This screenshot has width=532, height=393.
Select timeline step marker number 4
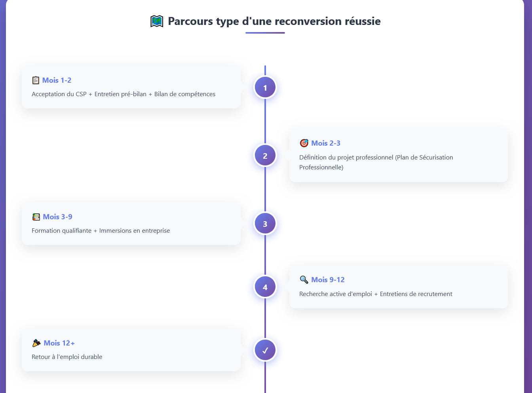tap(265, 287)
